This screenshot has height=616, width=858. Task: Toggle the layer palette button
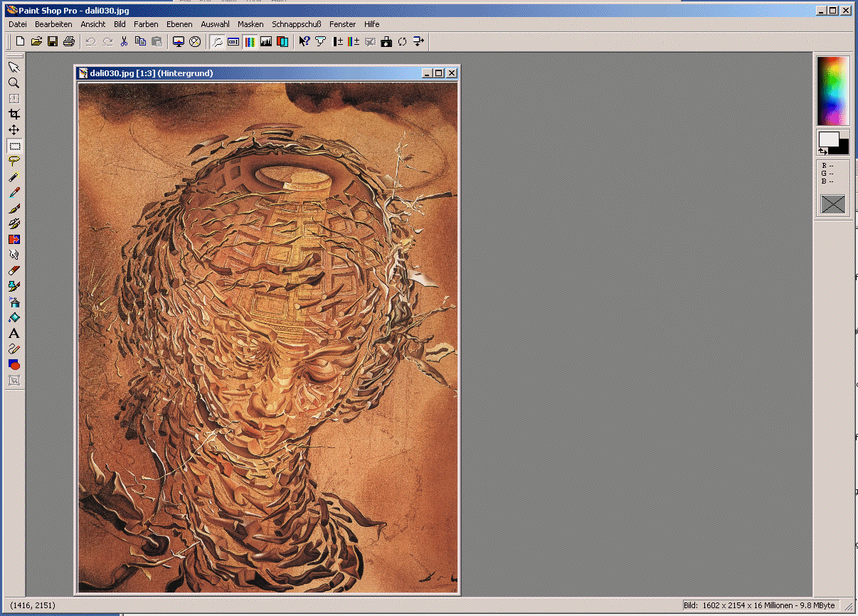[x=282, y=41]
